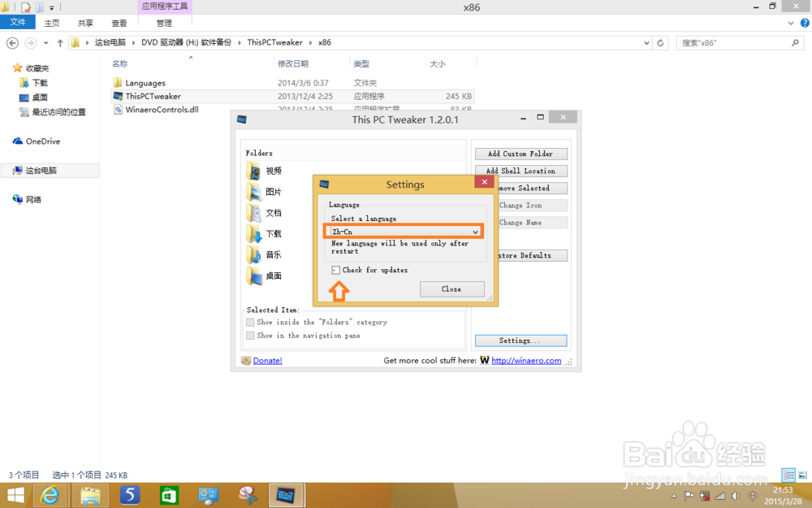This screenshot has width=812, height=508.
Task: Select the 下载 folder icon
Action: point(254,234)
